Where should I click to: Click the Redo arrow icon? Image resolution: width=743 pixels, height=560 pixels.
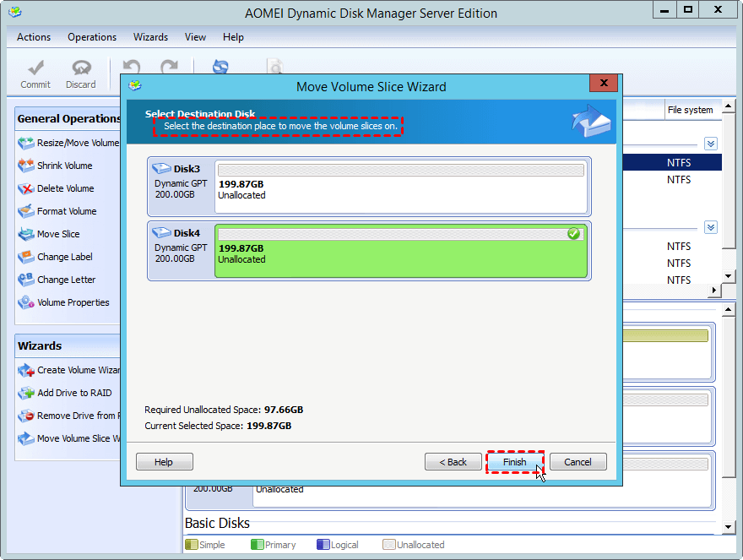point(169,67)
